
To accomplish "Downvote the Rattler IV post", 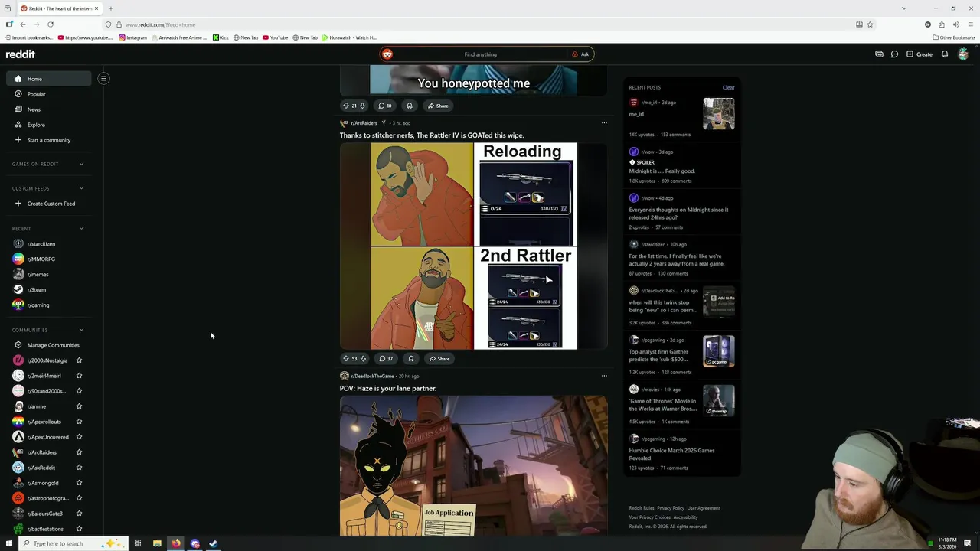I will point(362,358).
